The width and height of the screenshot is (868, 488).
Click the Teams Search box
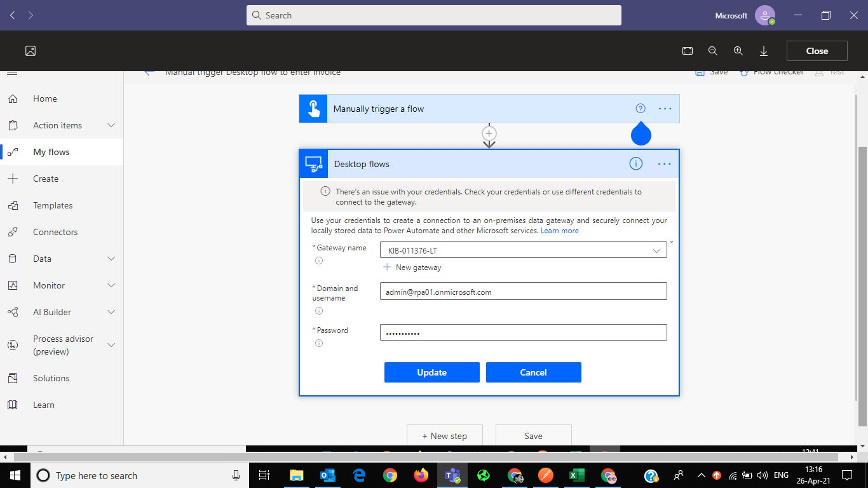pyautogui.click(x=434, y=15)
